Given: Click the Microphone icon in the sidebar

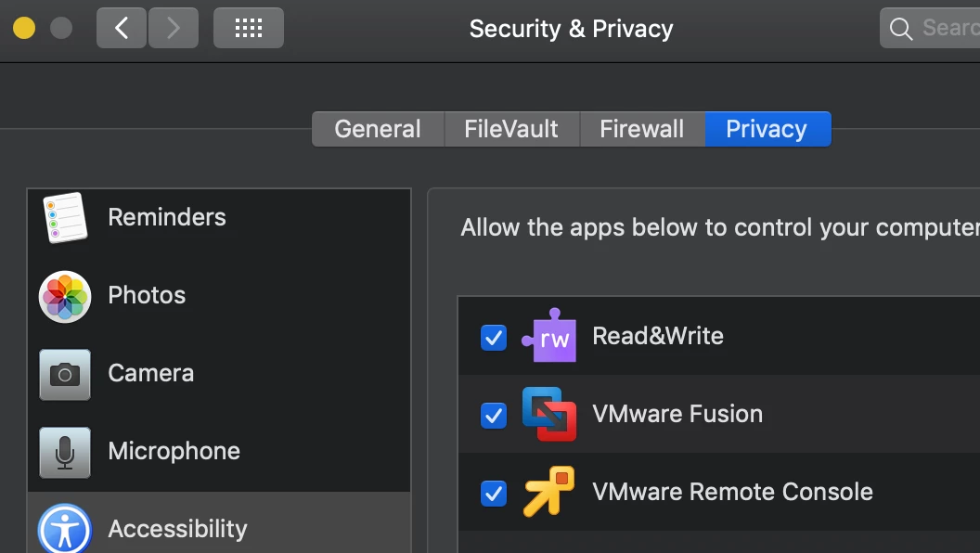Looking at the screenshot, I should (x=65, y=453).
